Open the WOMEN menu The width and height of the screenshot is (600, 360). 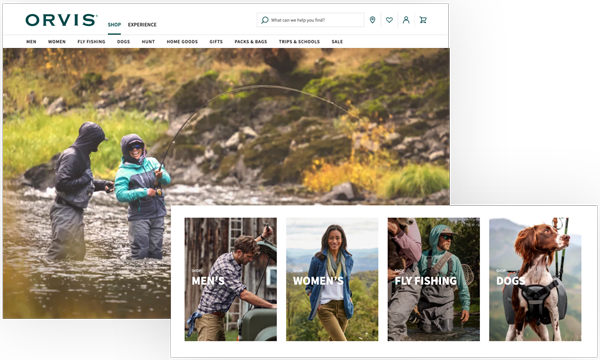57,42
